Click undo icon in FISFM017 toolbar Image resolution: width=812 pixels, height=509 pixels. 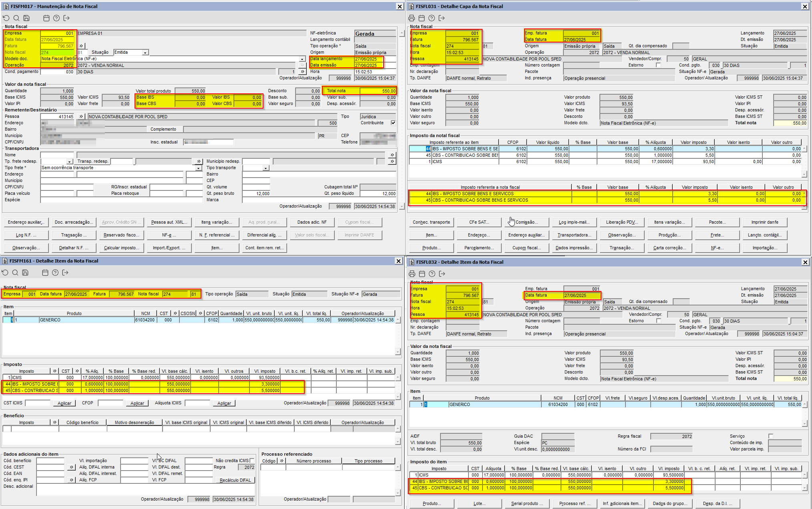(x=6, y=18)
